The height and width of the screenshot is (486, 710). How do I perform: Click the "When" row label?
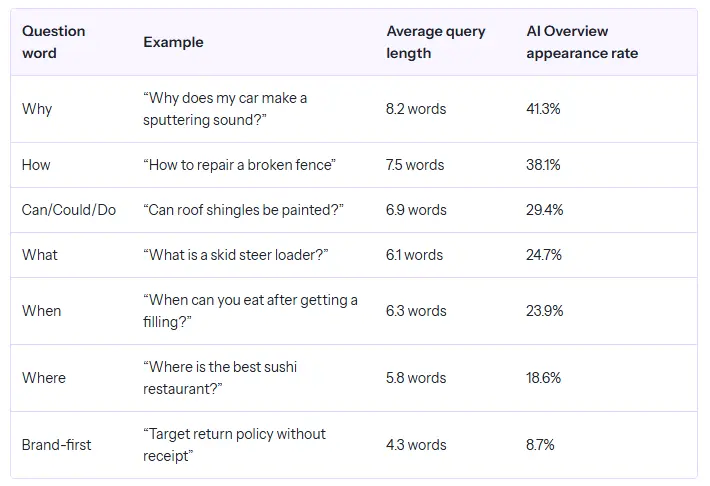(42, 311)
